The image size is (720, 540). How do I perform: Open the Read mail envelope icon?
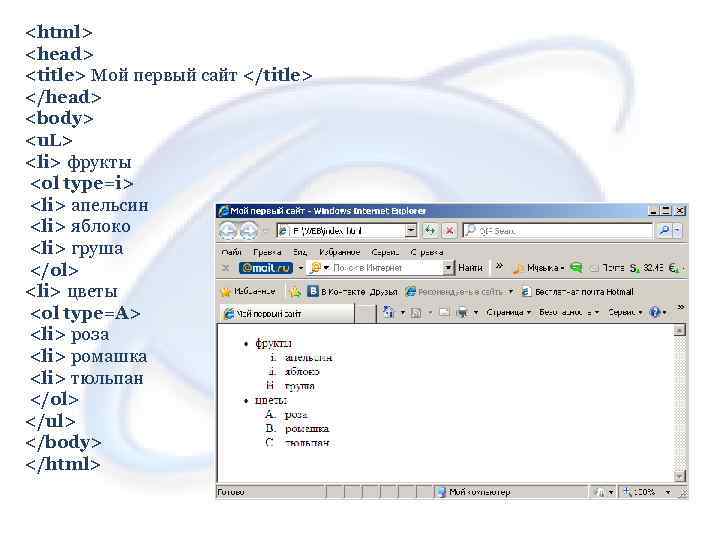point(444,313)
